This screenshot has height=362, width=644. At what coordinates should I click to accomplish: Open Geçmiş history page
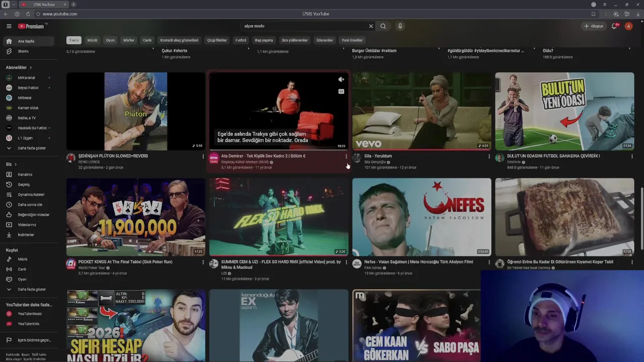pos(29,185)
